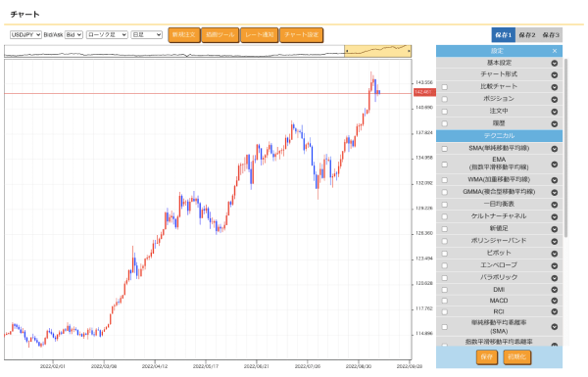This screenshot has height=377, width=588.
Task: Open the ピボット settings arrow icon
Action: [555, 254]
